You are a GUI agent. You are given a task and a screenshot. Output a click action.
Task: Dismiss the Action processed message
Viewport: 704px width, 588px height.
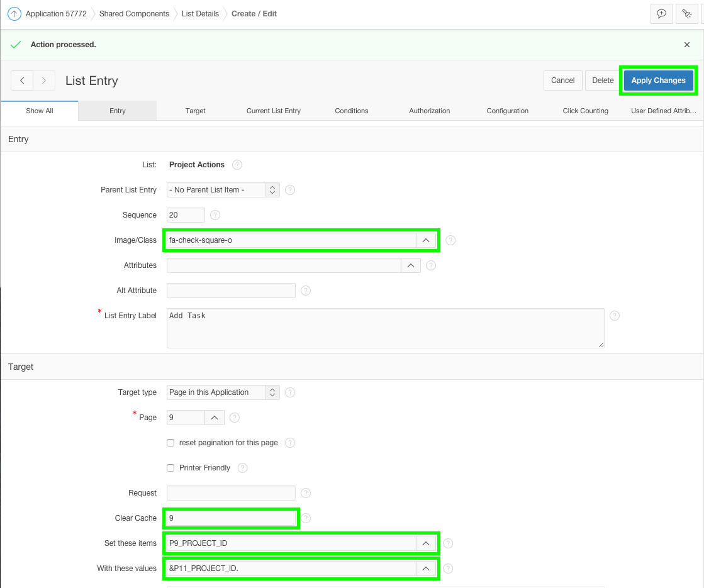coord(687,45)
